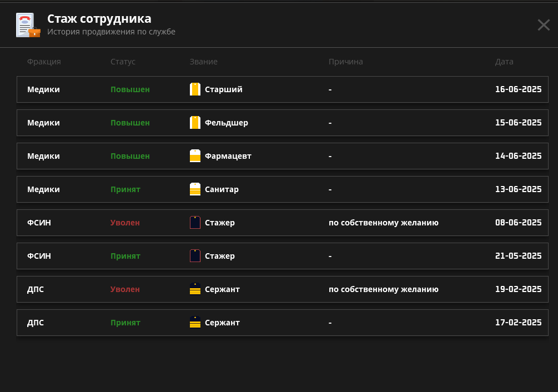
Task: Click ДПС faction in the 19-02-2025 row
Action: [x=36, y=289]
